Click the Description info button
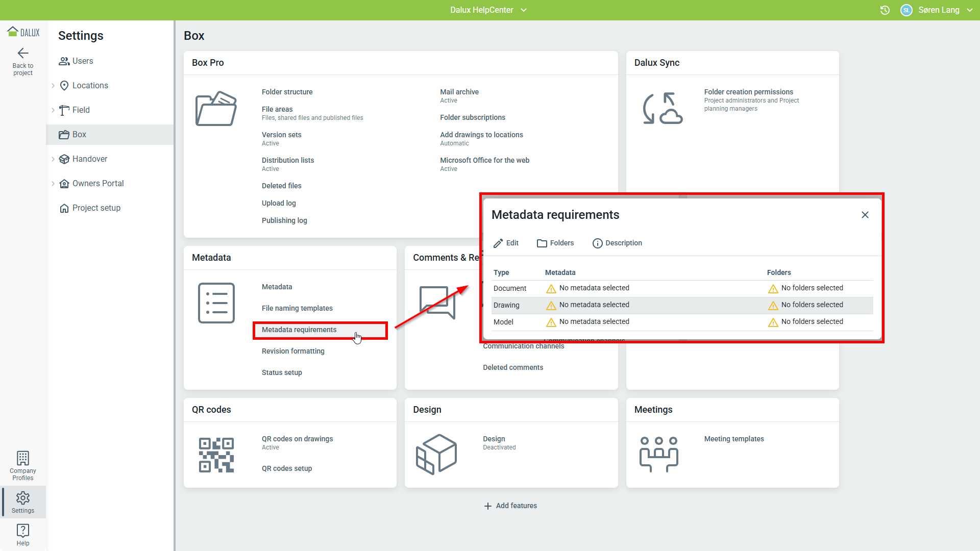 (617, 243)
